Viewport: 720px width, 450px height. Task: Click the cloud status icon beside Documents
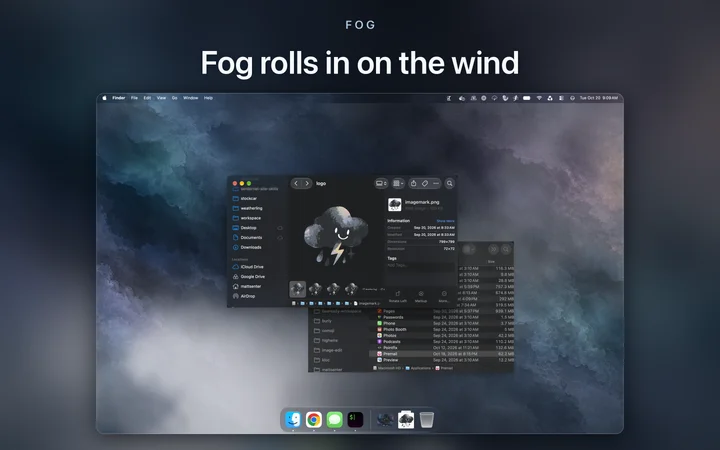pyautogui.click(x=280, y=237)
